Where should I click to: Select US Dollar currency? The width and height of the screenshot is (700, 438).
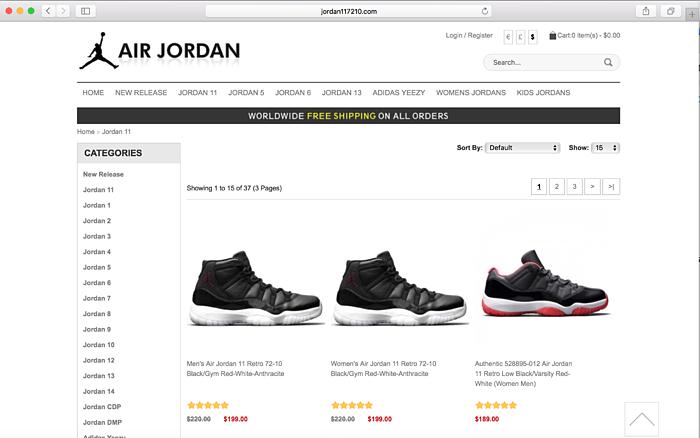click(533, 37)
